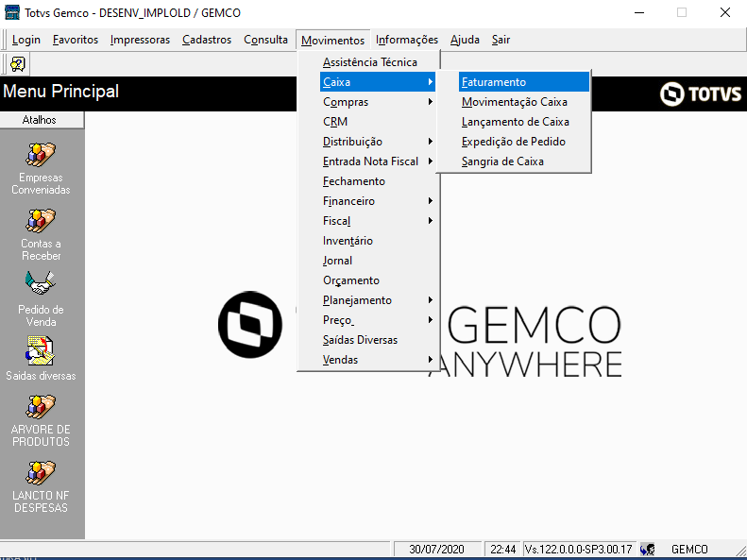This screenshot has height=560, width=747.
Task: Minimize the Totvs Gemco window
Action: click(638, 12)
